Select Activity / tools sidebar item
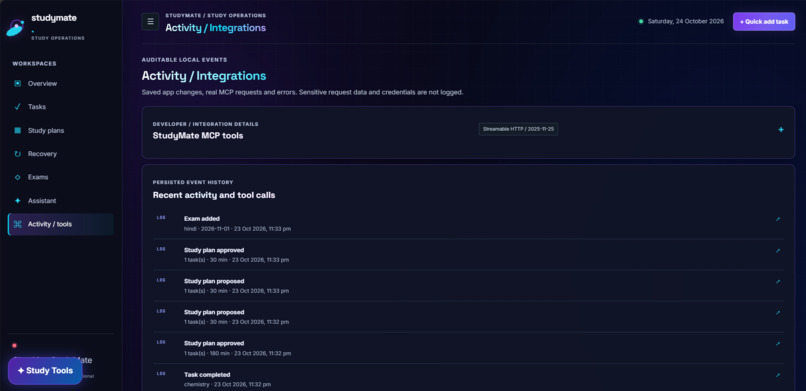 click(61, 224)
